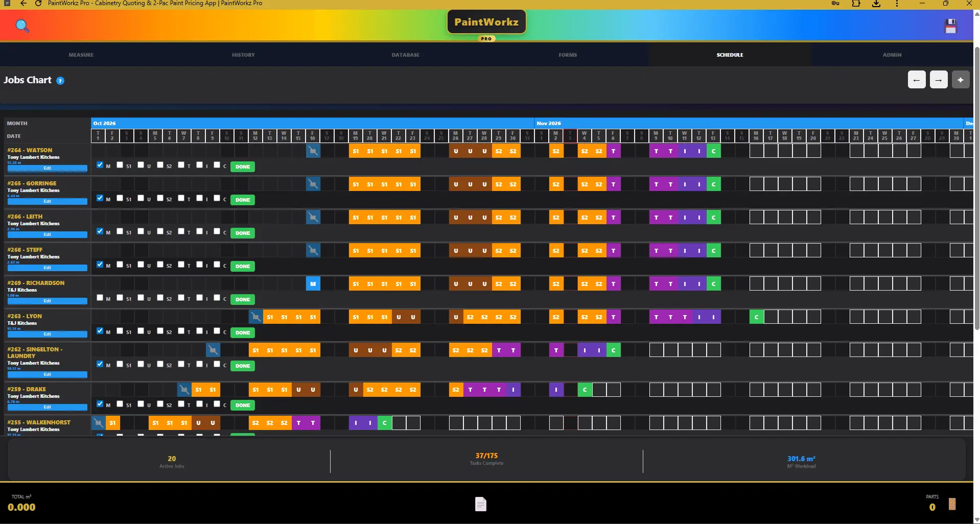Click the document icon in bottom bar
The image size is (980, 524).
(480, 504)
